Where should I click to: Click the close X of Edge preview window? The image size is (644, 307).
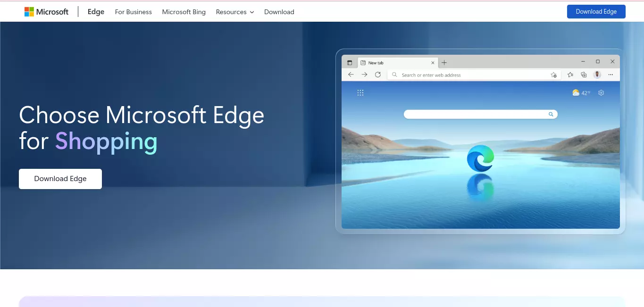pyautogui.click(x=612, y=62)
